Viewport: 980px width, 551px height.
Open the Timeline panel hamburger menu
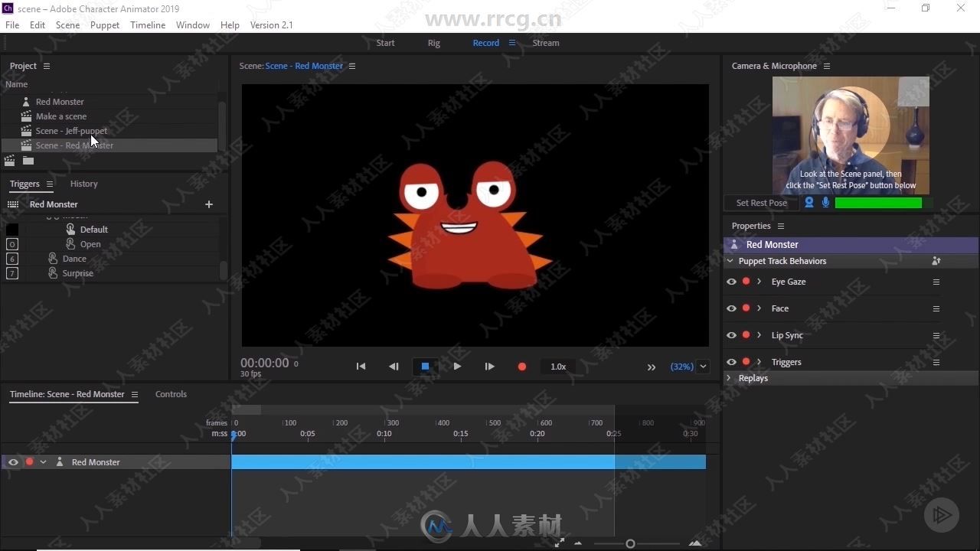[x=135, y=394]
